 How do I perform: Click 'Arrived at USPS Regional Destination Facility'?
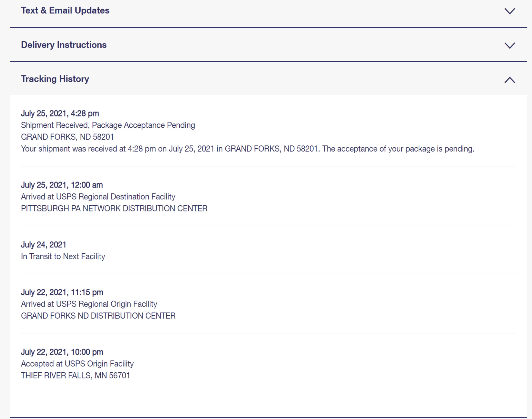[x=98, y=197]
